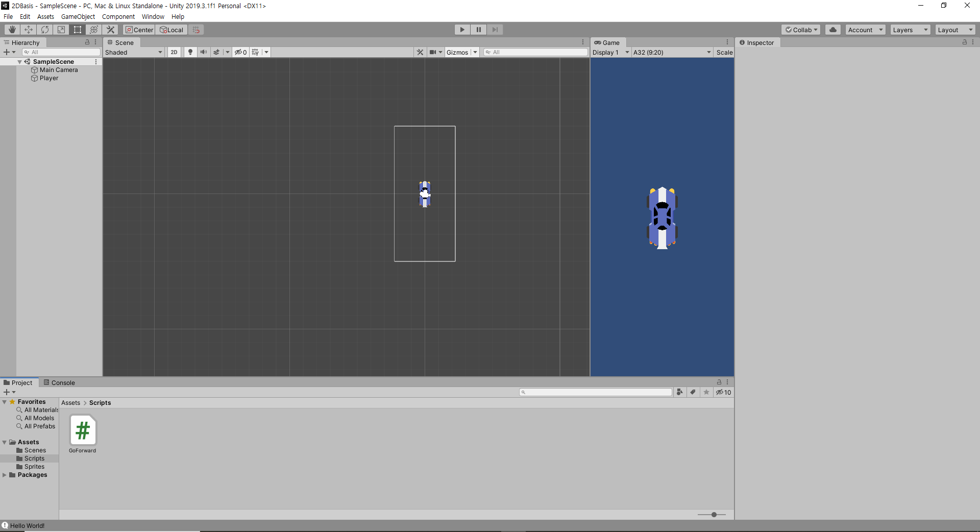
Task: Open Cloud services button
Action: pos(833,30)
